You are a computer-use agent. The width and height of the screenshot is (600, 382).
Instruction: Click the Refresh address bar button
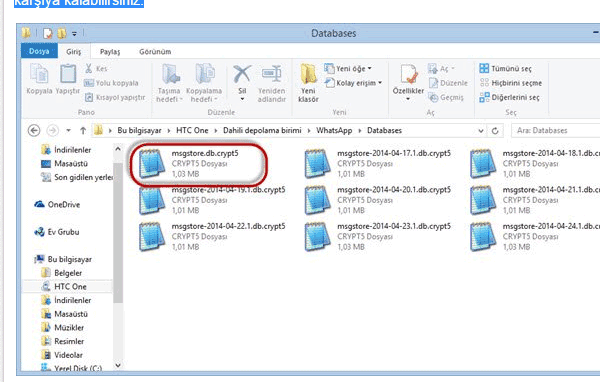[495, 131]
